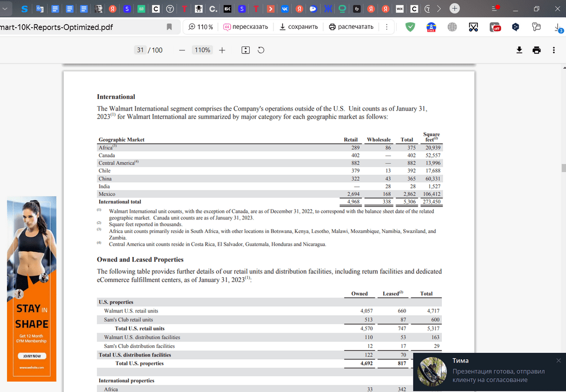This screenshot has width=566, height=392.
Task: Zoom in the PDF with plus
Action: click(x=222, y=50)
